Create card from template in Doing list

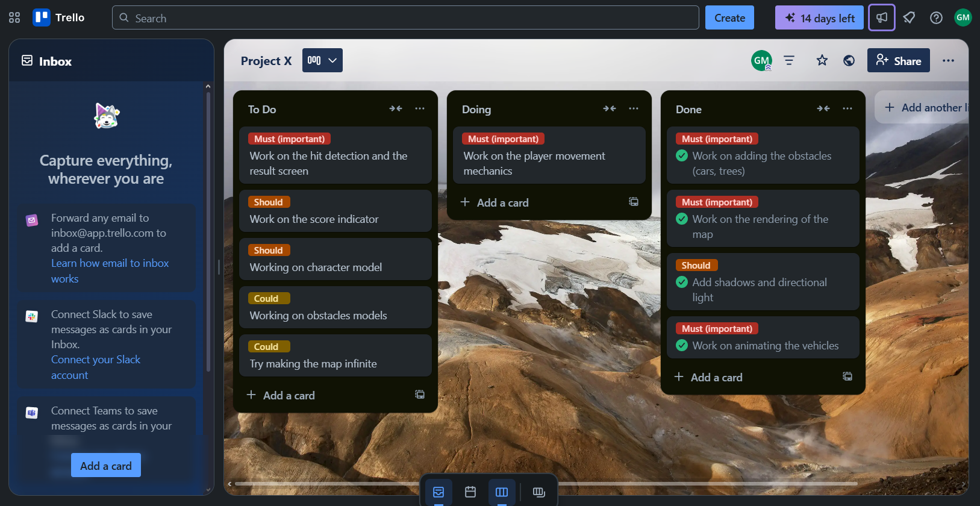(x=634, y=202)
